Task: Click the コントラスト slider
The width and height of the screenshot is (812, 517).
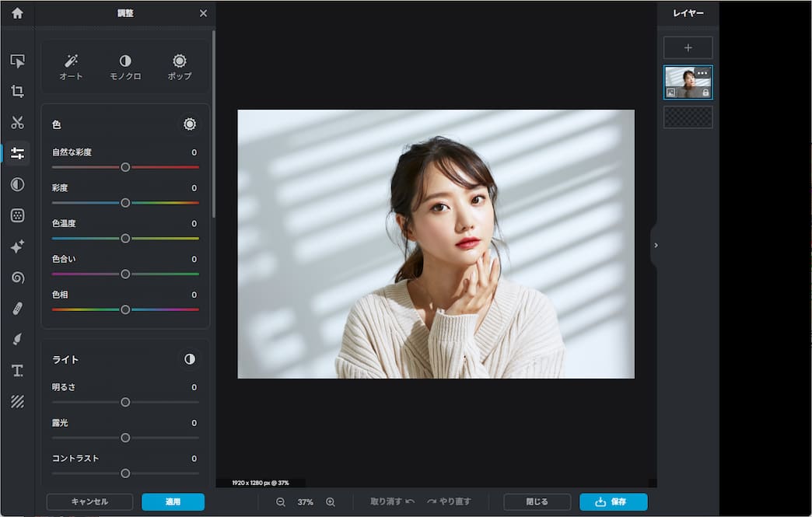Action: click(125, 473)
